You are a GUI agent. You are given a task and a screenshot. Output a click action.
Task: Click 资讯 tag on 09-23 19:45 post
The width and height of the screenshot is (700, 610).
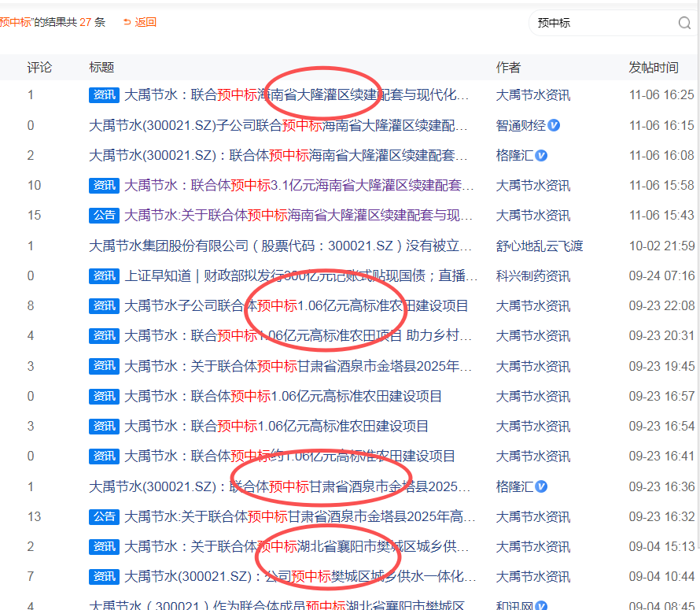pos(104,366)
